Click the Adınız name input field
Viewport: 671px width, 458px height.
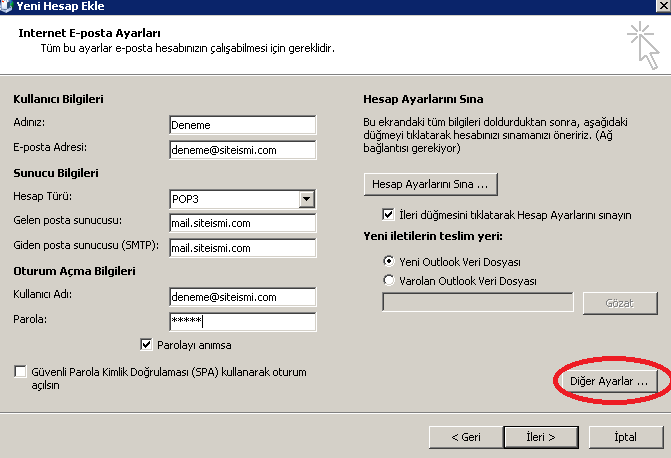243,125
